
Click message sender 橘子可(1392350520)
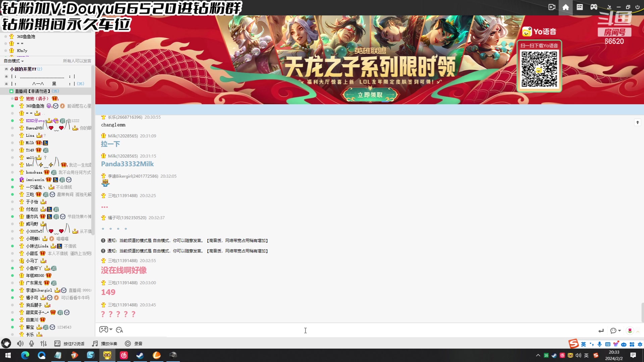(127, 218)
